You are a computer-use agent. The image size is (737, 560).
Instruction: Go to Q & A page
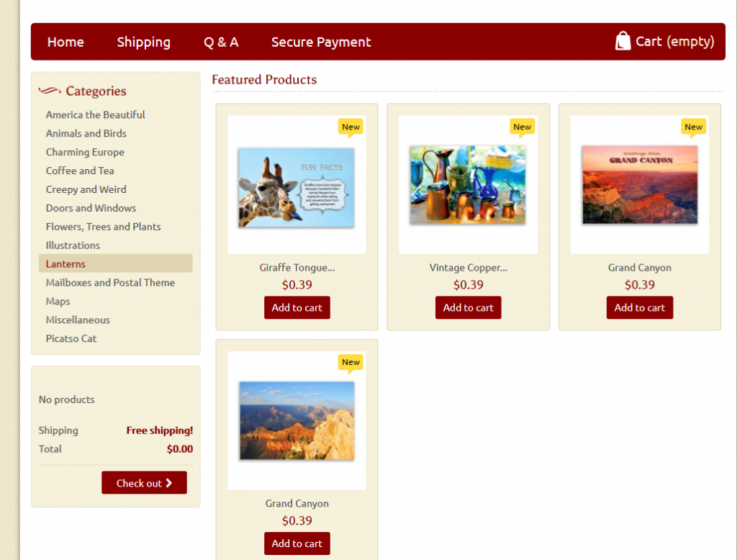point(221,42)
